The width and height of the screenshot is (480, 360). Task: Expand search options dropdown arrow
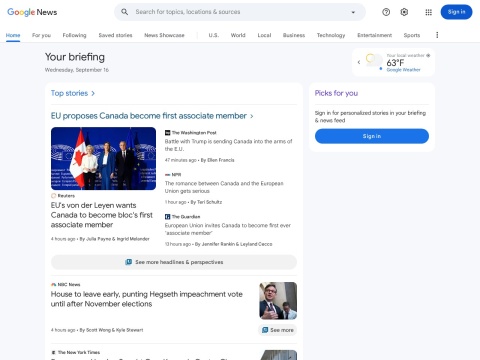(353, 12)
